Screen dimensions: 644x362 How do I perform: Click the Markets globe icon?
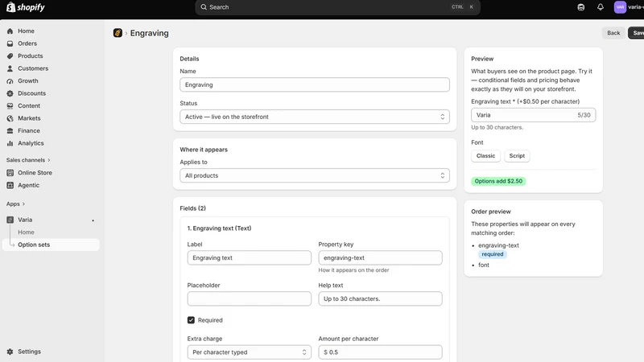point(10,118)
